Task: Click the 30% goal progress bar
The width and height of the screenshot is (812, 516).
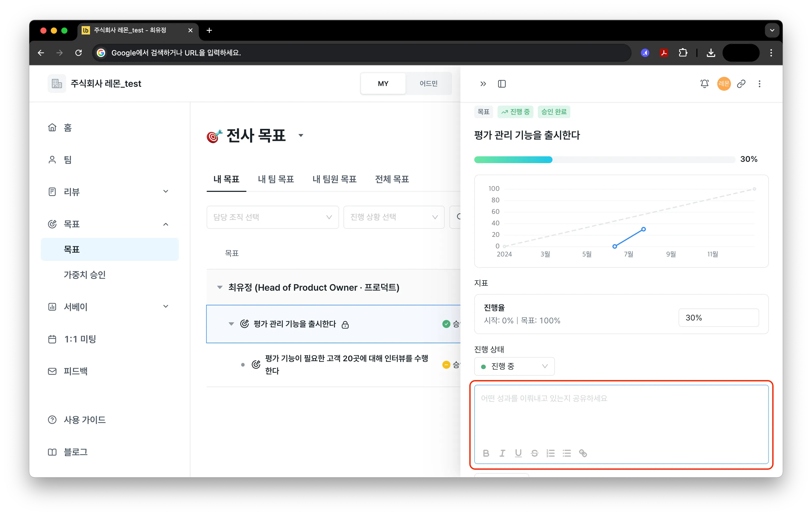Action: (605, 159)
